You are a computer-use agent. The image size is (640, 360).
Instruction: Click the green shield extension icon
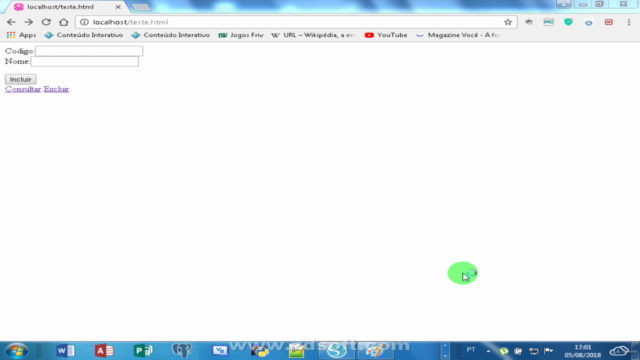coord(568,22)
